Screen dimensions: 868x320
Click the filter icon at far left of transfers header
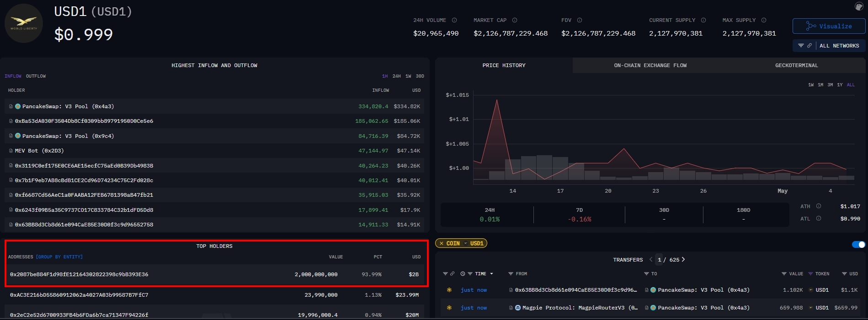pos(445,274)
